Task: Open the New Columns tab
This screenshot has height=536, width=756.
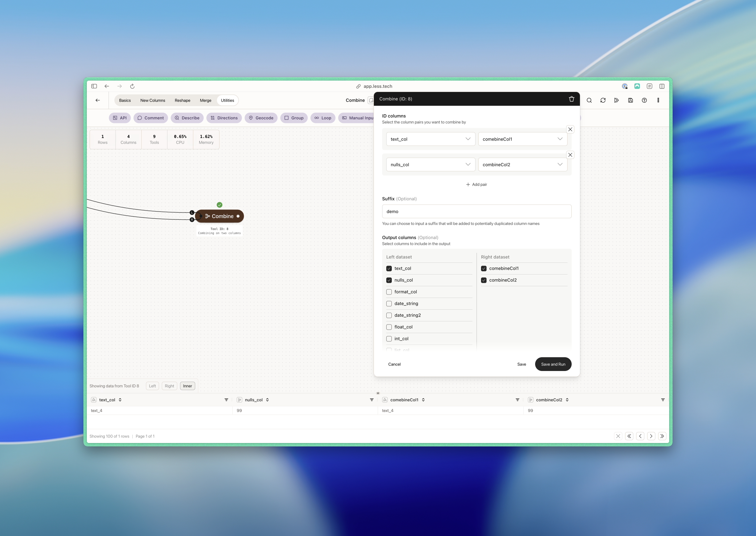Action: click(153, 101)
